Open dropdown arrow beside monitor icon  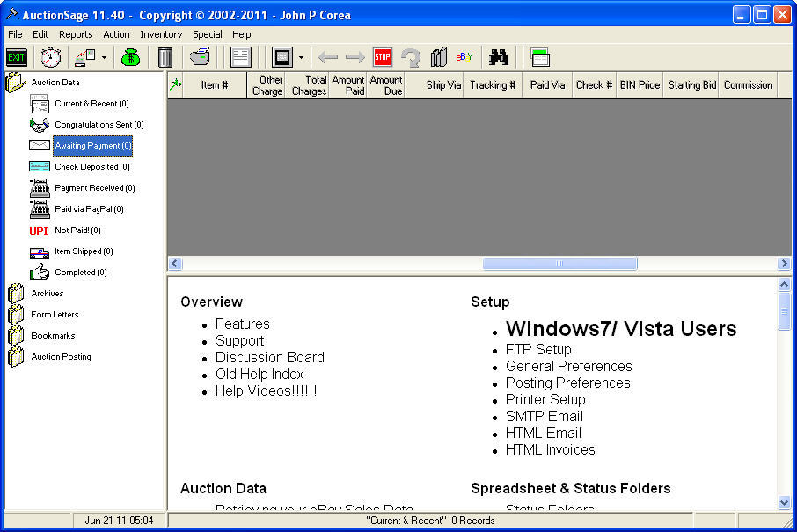(302, 57)
